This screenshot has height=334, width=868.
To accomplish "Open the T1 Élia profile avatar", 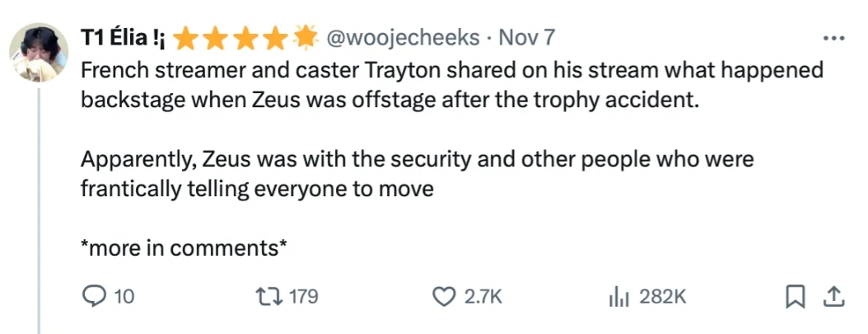I will tap(39, 51).
